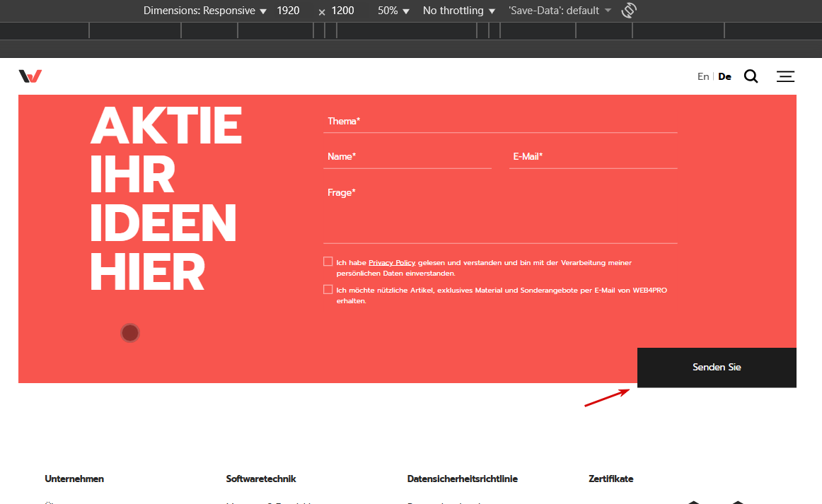Open the search magnifier icon
Viewport: 822px width, 504px height.
pos(751,76)
